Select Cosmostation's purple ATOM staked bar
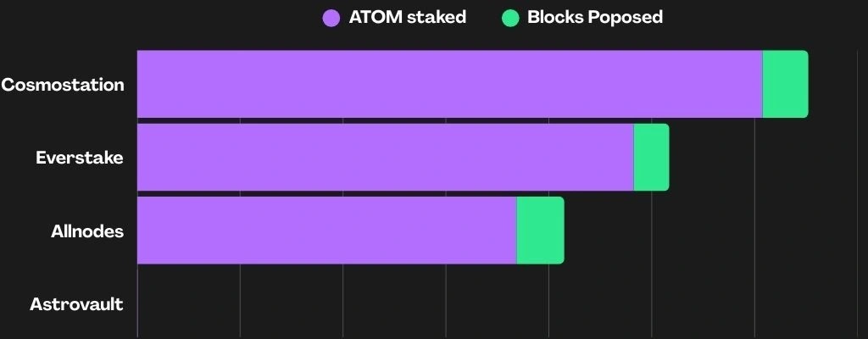 point(449,84)
